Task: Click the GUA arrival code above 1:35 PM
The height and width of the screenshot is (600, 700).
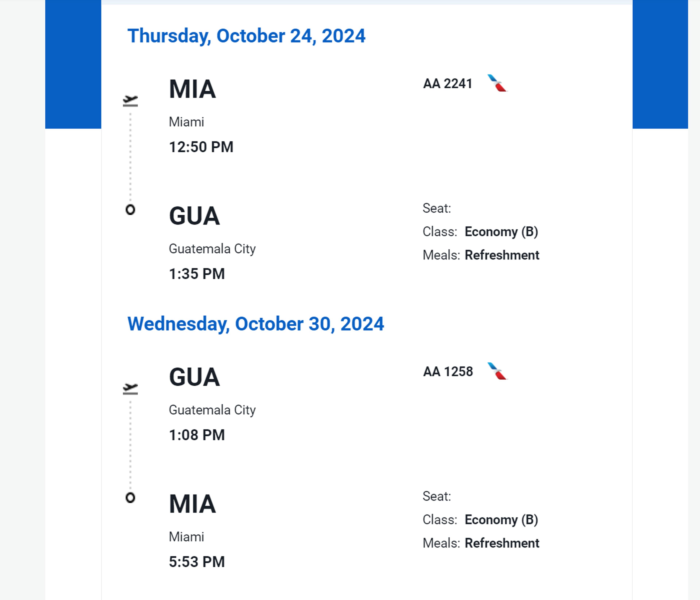Action: click(x=194, y=216)
